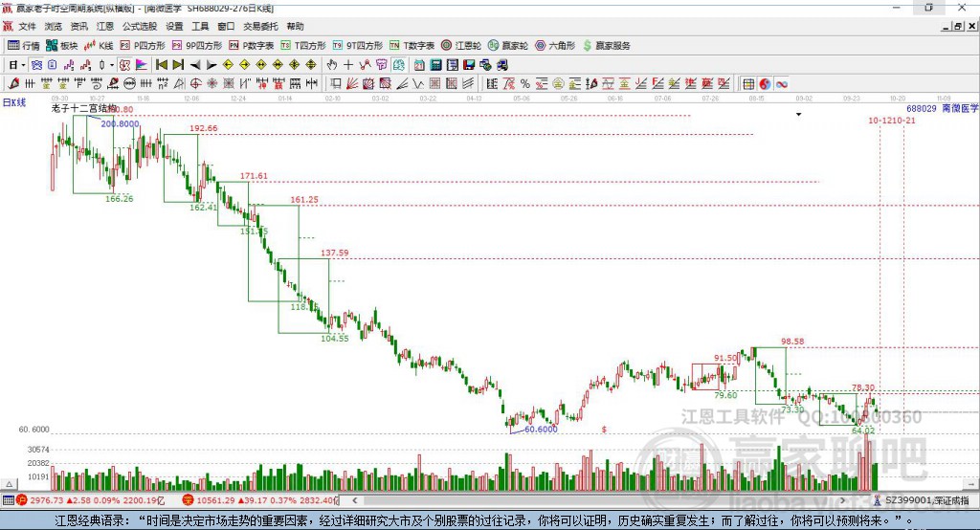The image size is (980, 530).
Task: Expand the 日 period dropdown
Action: click(x=23, y=65)
